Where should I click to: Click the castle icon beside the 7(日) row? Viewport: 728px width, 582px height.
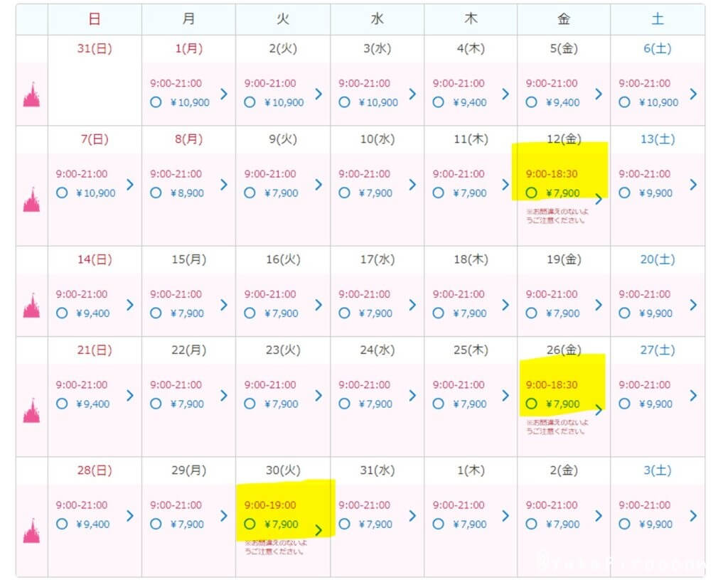pyautogui.click(x=31, y=200)
